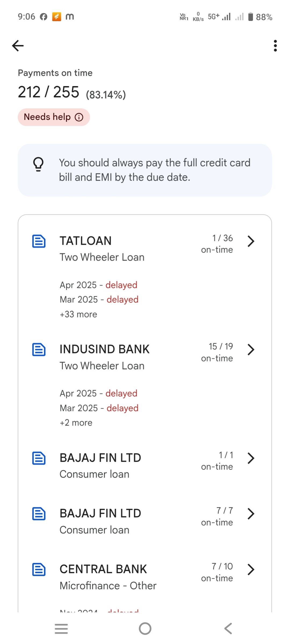The width and height of the screenshot is (290, 644).
Task: Tap the info icon beside Needs help
Action: pos(79,117)
